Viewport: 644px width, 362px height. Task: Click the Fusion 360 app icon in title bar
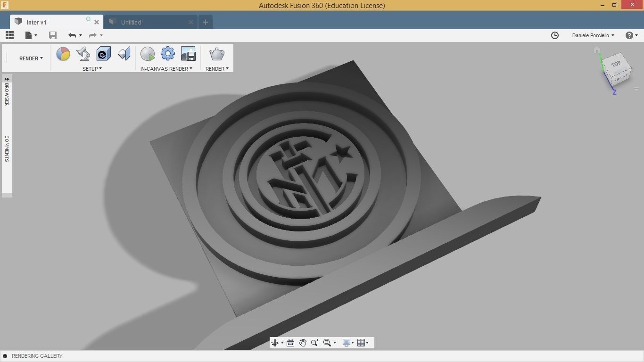pyautogui.click(x=5, y=5)
